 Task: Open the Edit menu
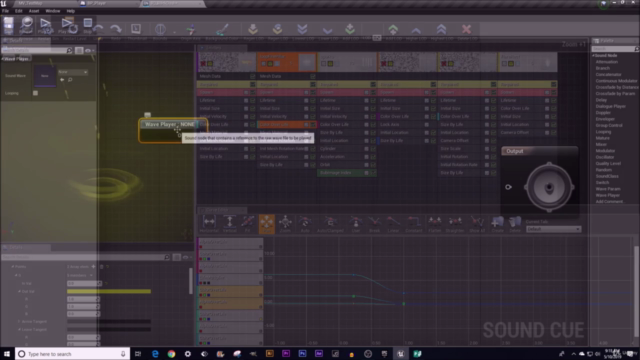[18, 11]
